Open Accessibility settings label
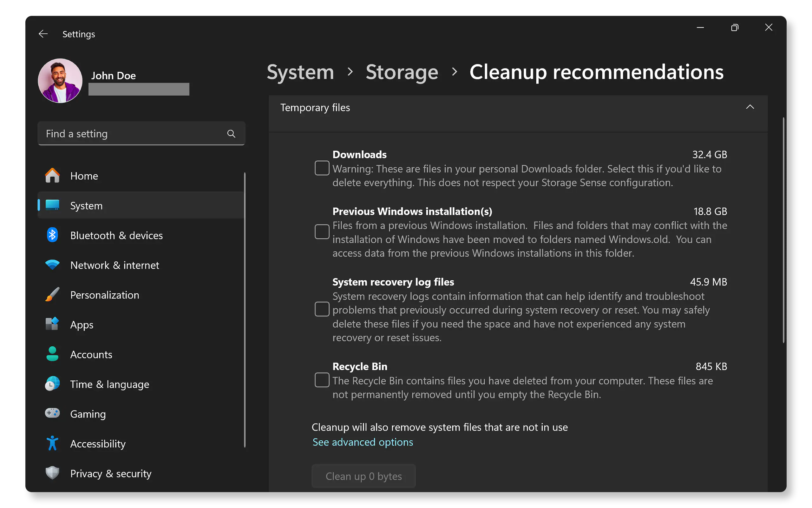The width and height of the screenshot is (812, 508). click(98, 444)
